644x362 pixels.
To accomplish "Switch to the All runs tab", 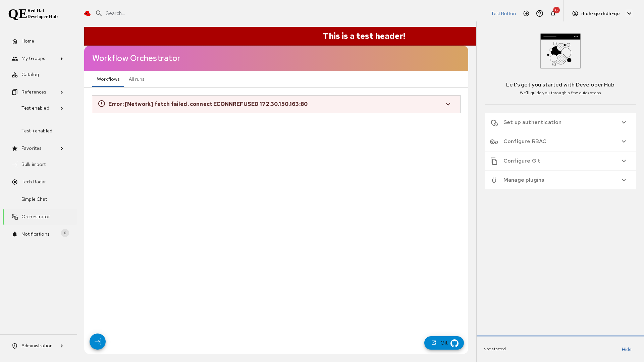I will click(137, 79).
